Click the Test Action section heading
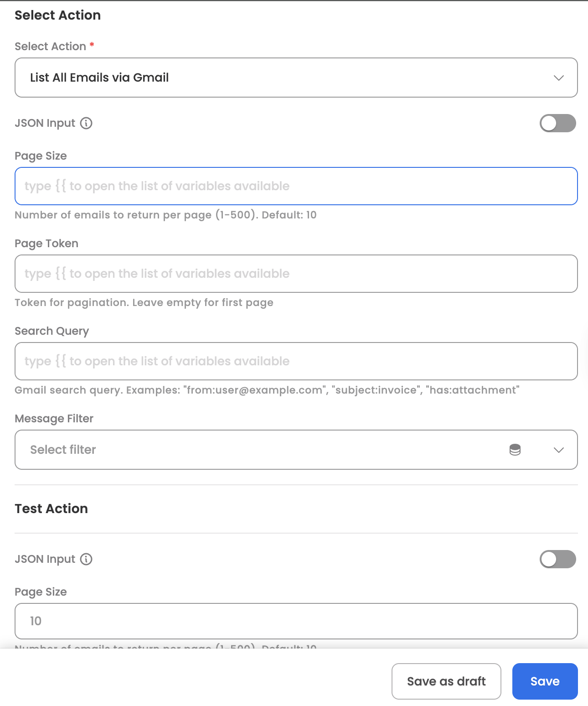 coord(51,509)
